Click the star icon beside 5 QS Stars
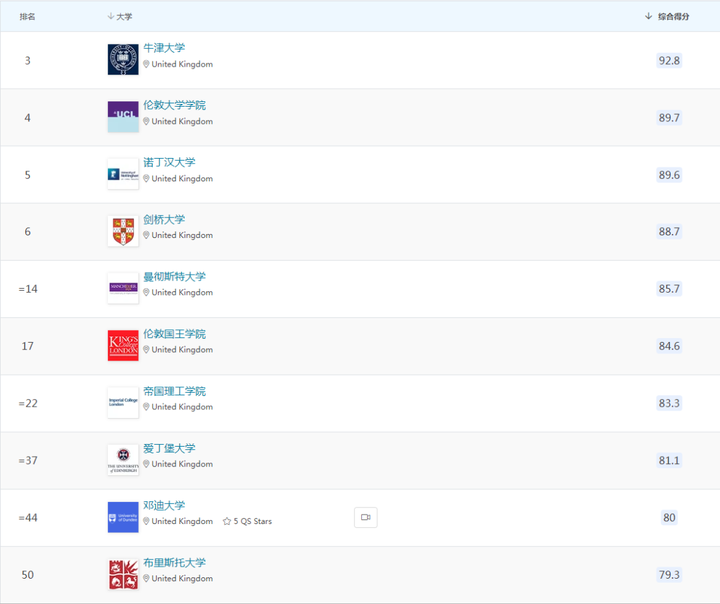 (227, 521)
